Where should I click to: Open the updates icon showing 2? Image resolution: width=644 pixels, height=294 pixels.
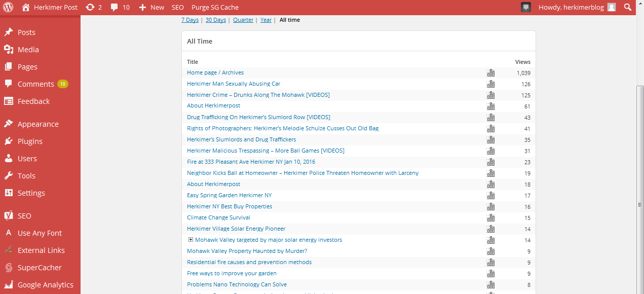pyautogui.click(x=90, y=7)
